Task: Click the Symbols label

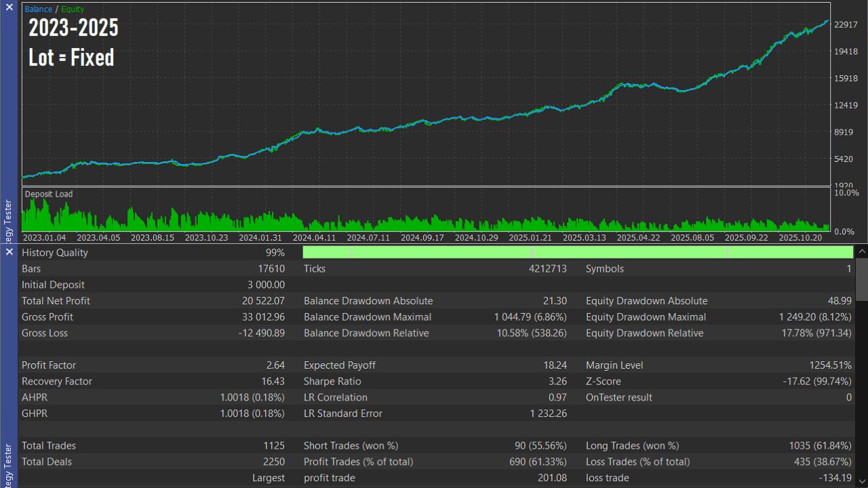Action: (605, 269)
